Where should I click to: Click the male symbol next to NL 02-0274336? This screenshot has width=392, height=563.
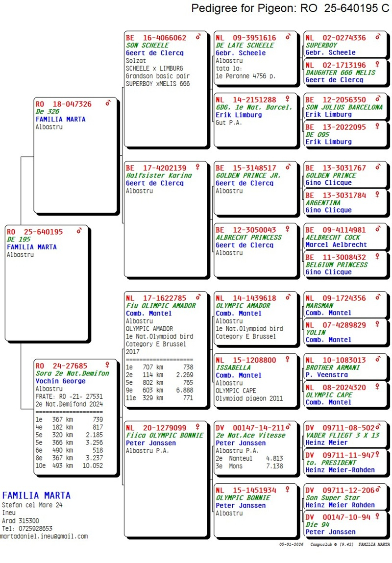[378, 37]
